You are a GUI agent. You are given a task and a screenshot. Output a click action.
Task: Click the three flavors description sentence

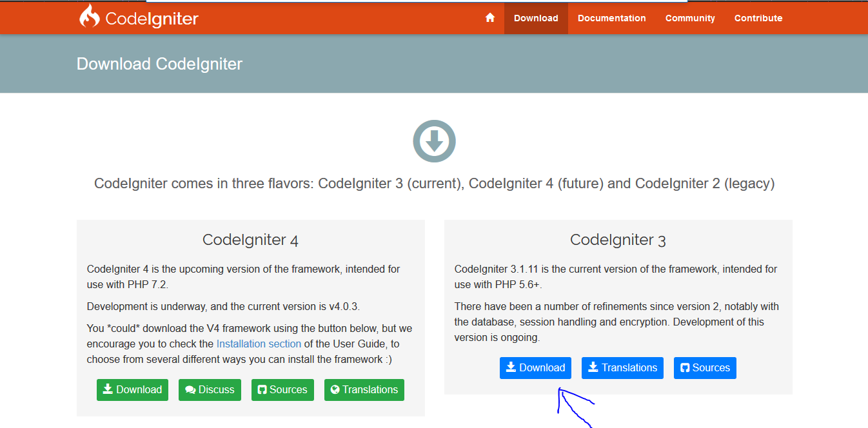coord(434,184)
